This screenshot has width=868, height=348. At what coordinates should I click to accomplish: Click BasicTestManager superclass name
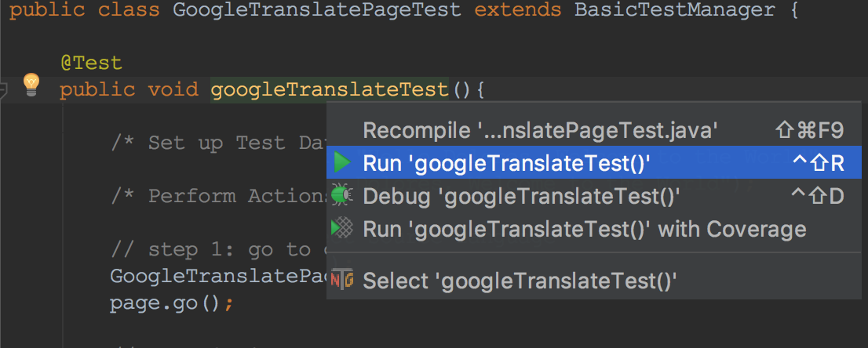tap(674, 10)
